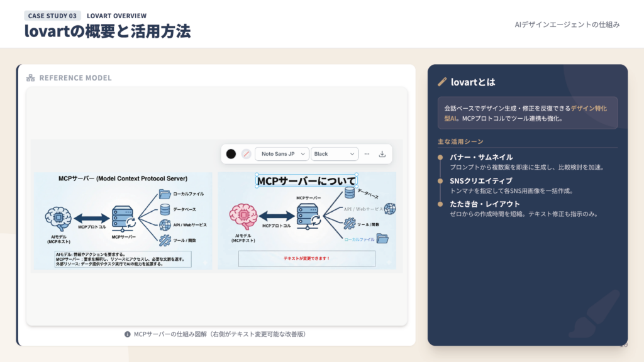Open the Black font weight dropdown
The height and width of the screenshot is (362, 644).
[335, 154]
